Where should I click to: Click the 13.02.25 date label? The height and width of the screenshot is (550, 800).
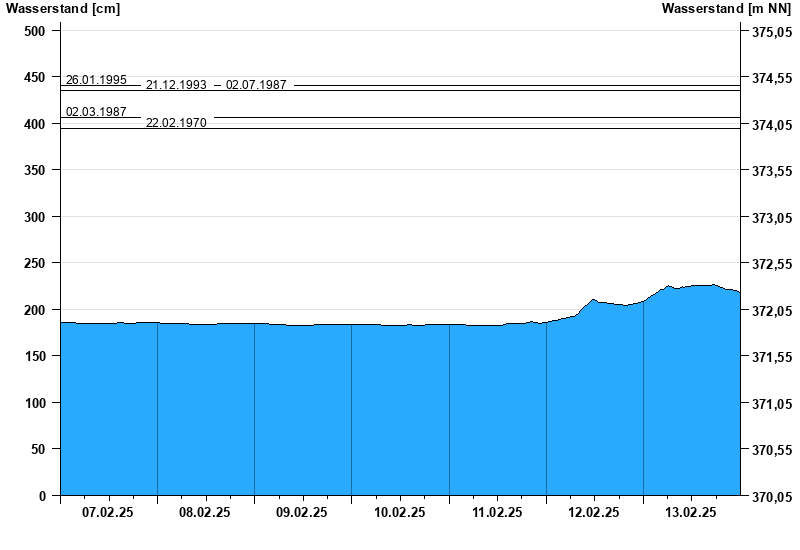pyautogui.click(x=691, y=512)
